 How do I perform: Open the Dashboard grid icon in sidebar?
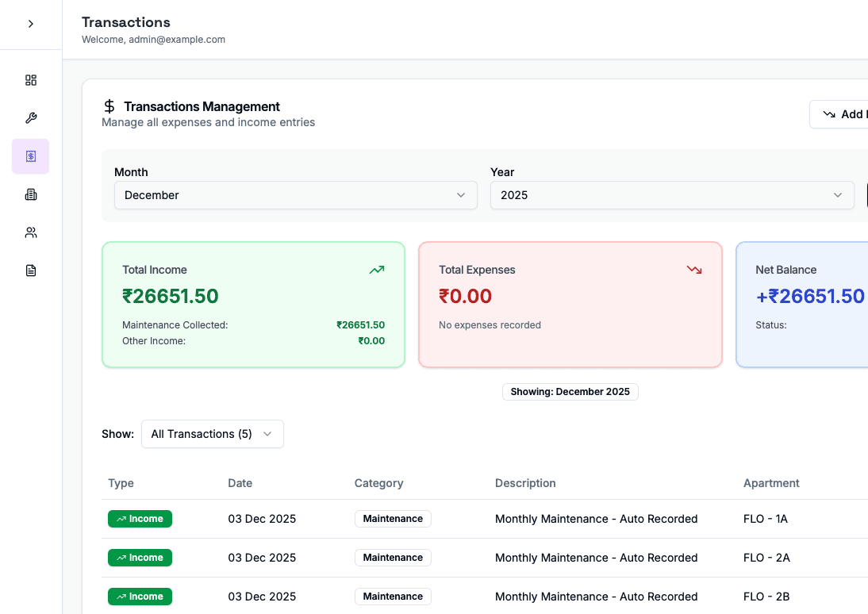pos(30,80)
